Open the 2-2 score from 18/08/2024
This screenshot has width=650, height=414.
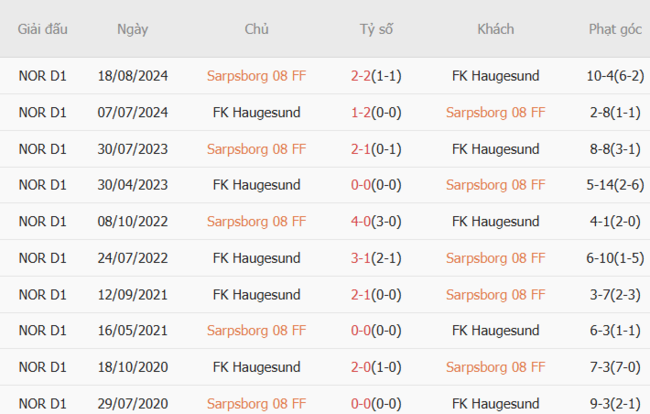point(362,75)
